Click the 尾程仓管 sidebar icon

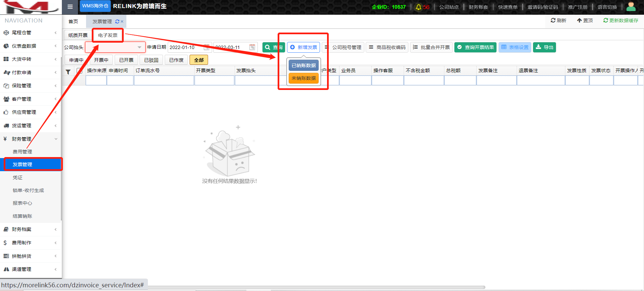6,33
